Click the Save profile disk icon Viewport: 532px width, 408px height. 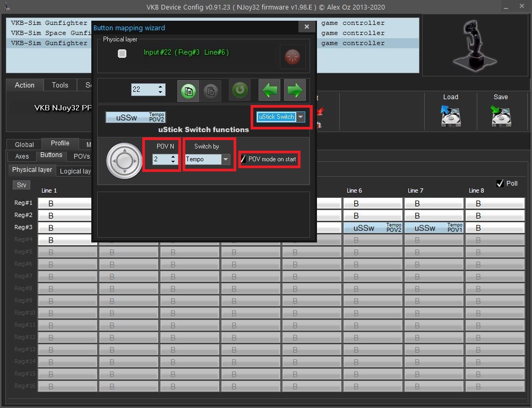point(501,115)
